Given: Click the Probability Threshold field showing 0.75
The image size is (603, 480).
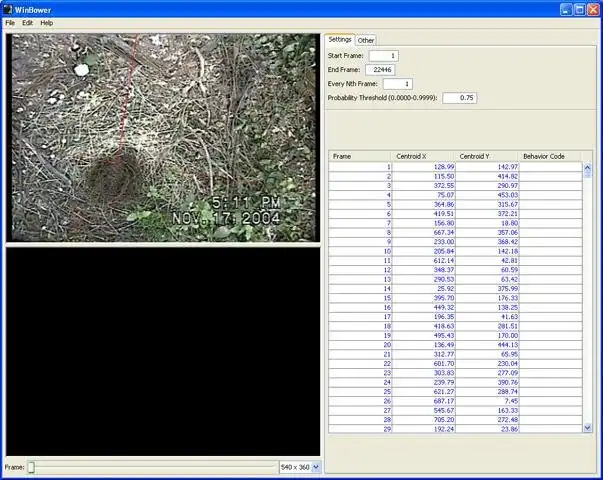Looking at the screenshot, I should 460,98.
